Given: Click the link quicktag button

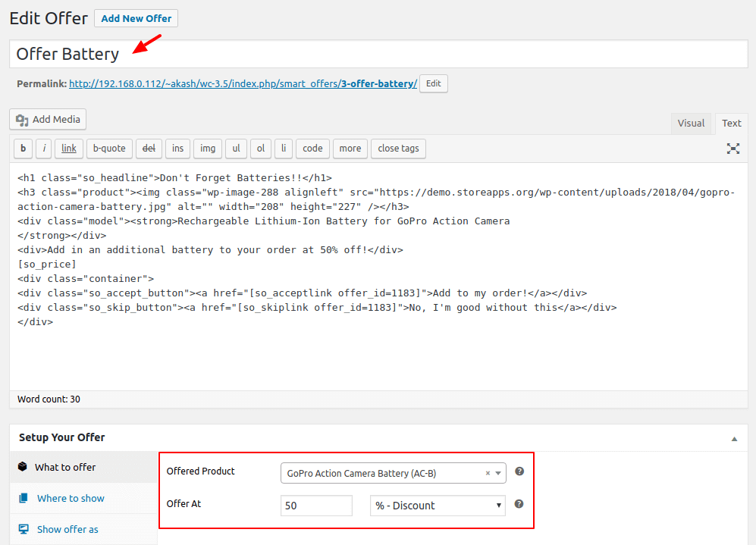Looking at the screenshot, I should click(69, 149).
